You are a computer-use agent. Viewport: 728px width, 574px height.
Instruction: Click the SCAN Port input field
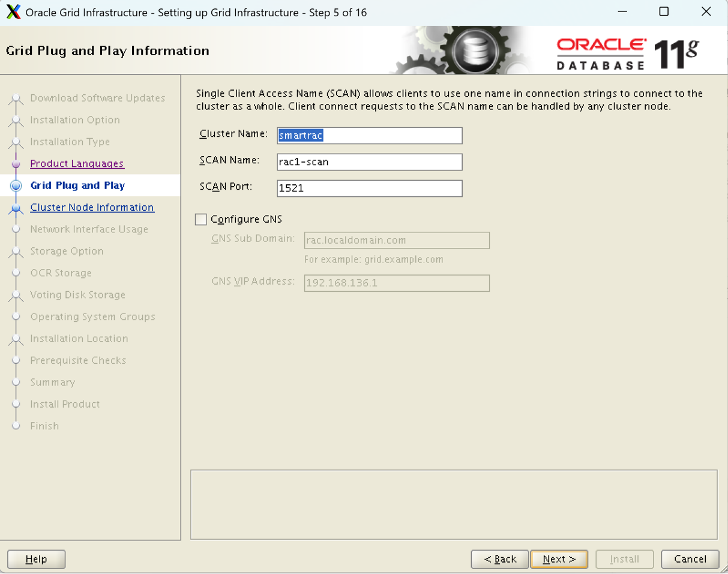click(370, 189)
